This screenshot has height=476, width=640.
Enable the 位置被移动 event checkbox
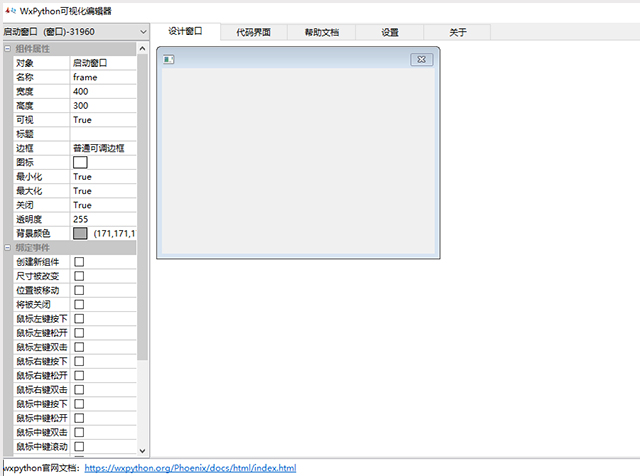pos(79,290)
